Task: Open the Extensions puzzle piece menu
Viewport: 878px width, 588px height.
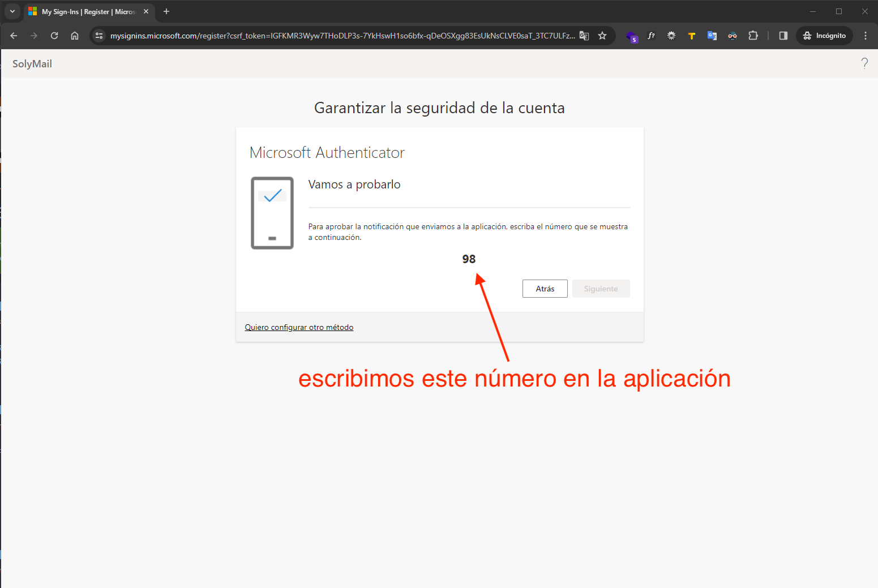Action: point(753,36)
